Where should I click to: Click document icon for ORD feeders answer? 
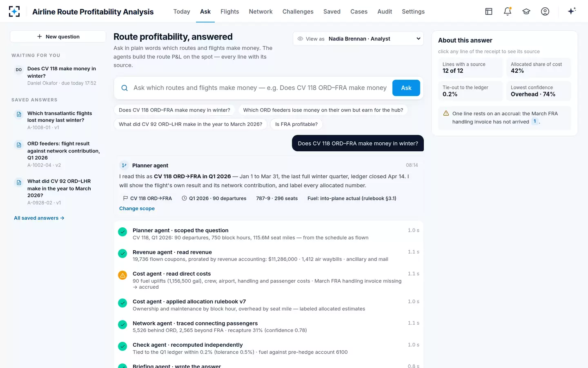(x=19, y=145)
